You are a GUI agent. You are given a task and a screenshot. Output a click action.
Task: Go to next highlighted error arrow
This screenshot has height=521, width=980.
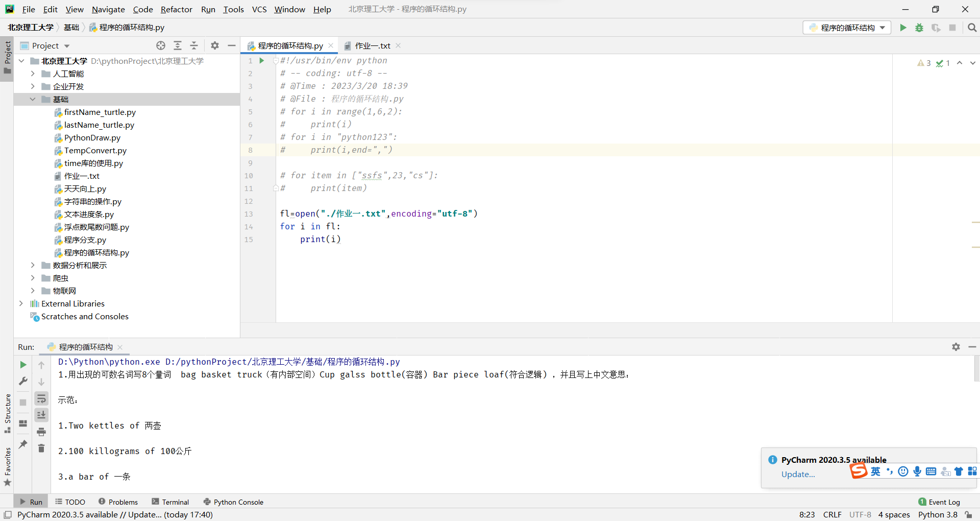(x=973, y=63)
